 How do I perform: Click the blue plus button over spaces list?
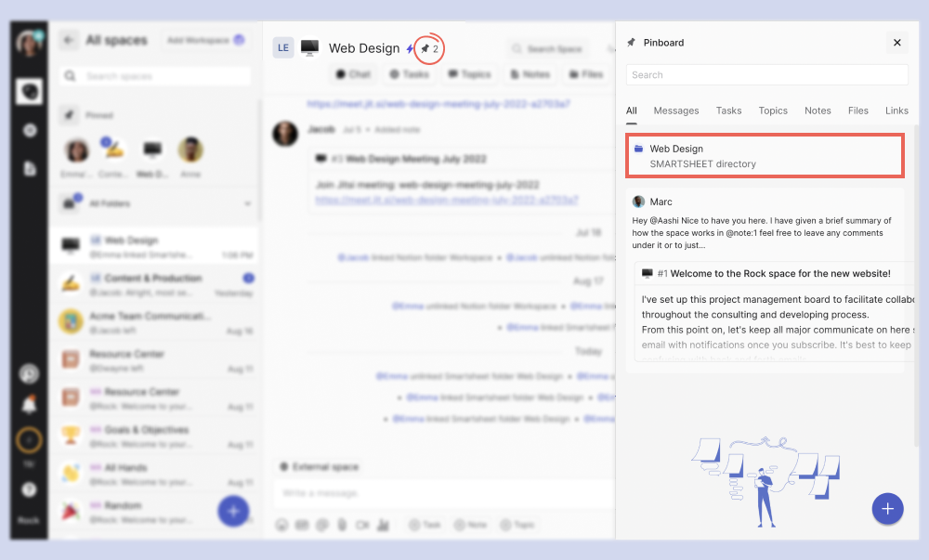[232, 510]
